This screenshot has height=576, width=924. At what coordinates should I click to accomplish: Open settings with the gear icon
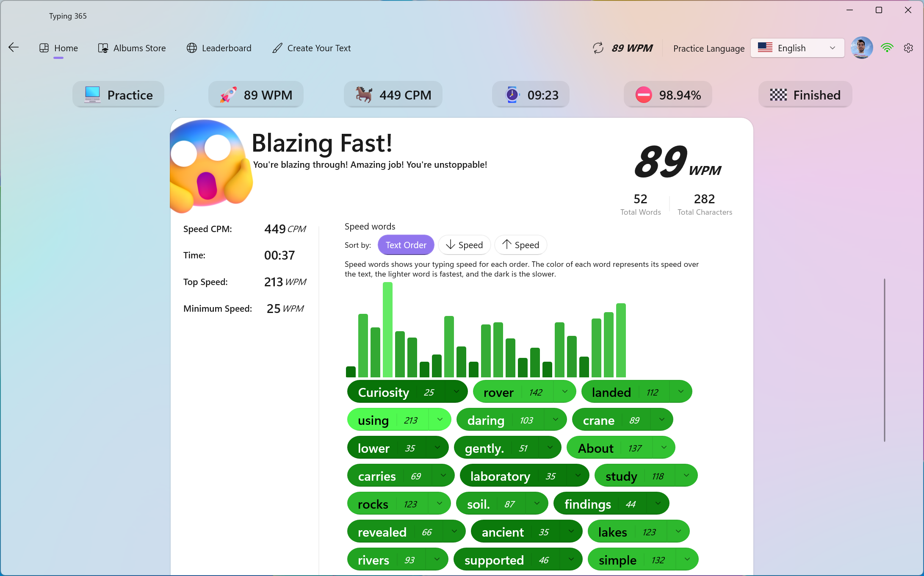908,48
